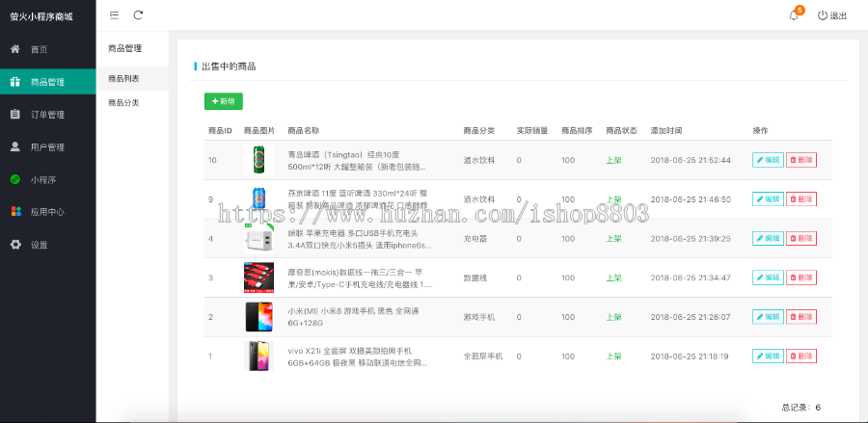
Task: Open the 小程序 menu item
Action: 47,180
